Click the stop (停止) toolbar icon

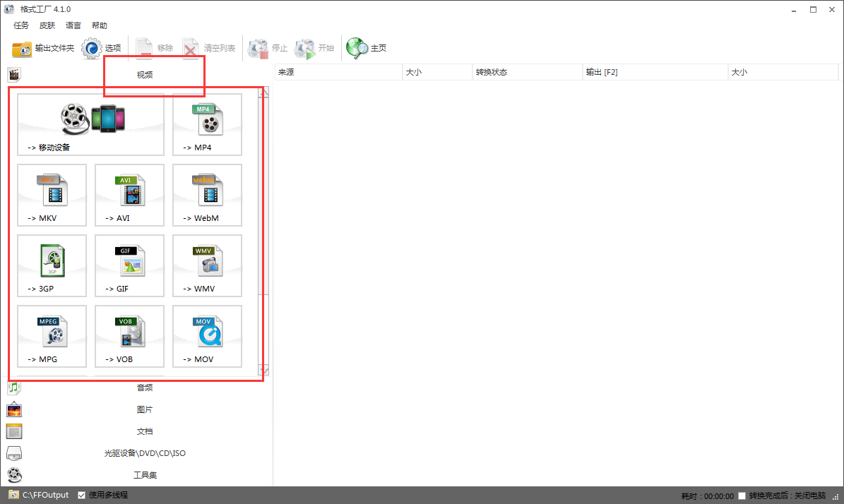pyautogui.click(x=258, y=49)
